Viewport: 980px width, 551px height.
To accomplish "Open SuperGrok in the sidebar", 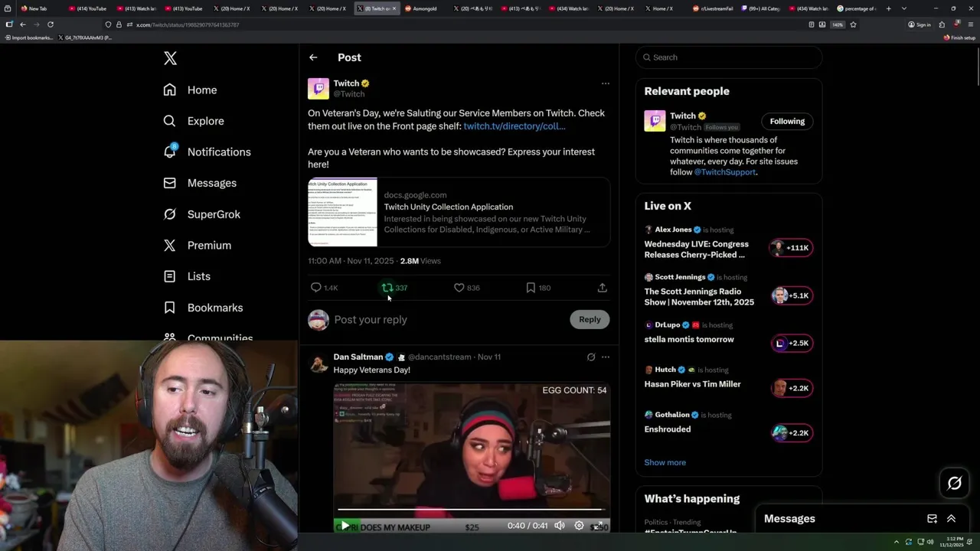I will [202, 214].
